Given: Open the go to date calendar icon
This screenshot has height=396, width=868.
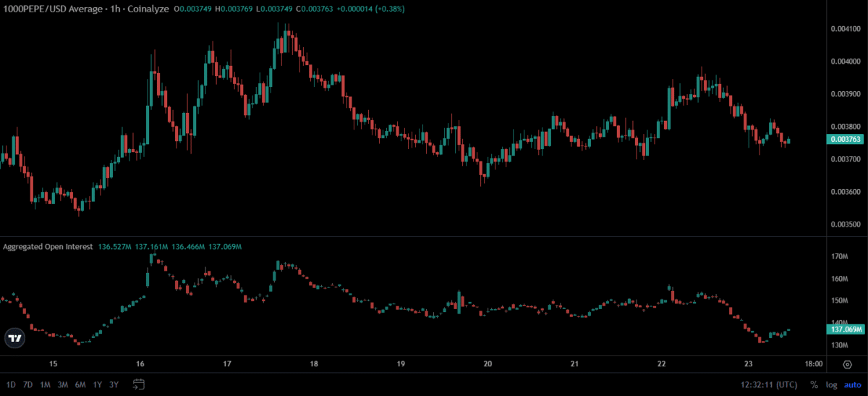Looking at the screenshot, I should 140,384.
